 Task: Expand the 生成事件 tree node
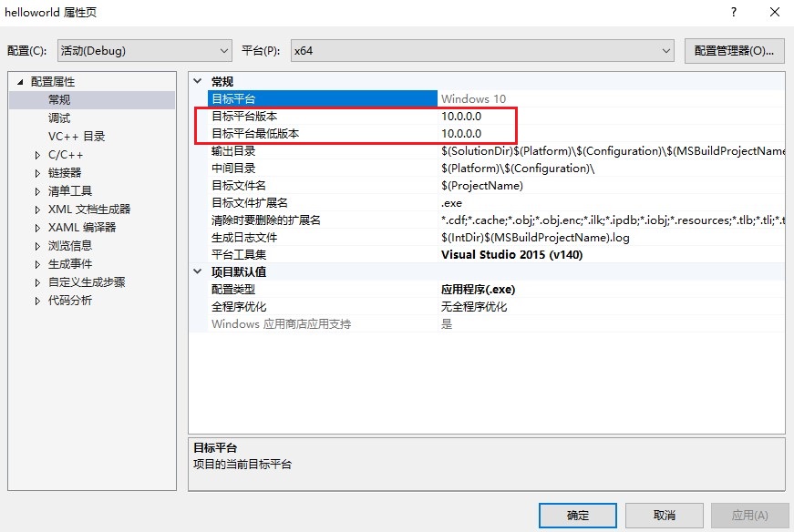37,264
